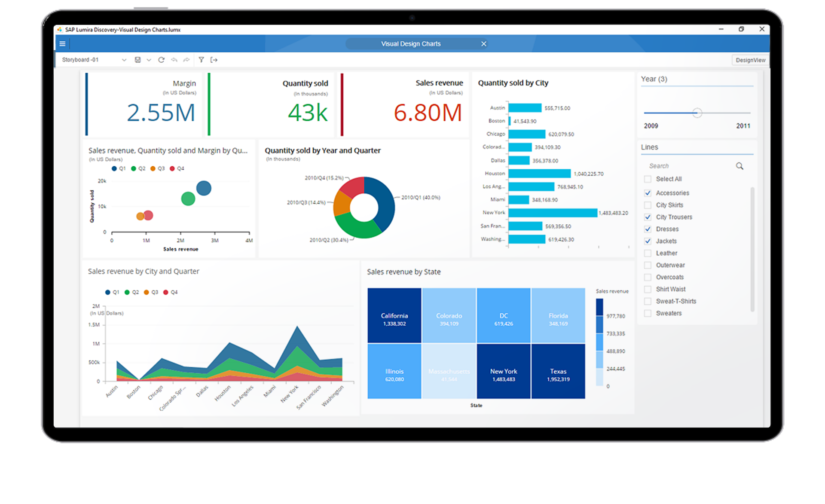
Task: Click the export arrow icon
Action: (214, 60)
